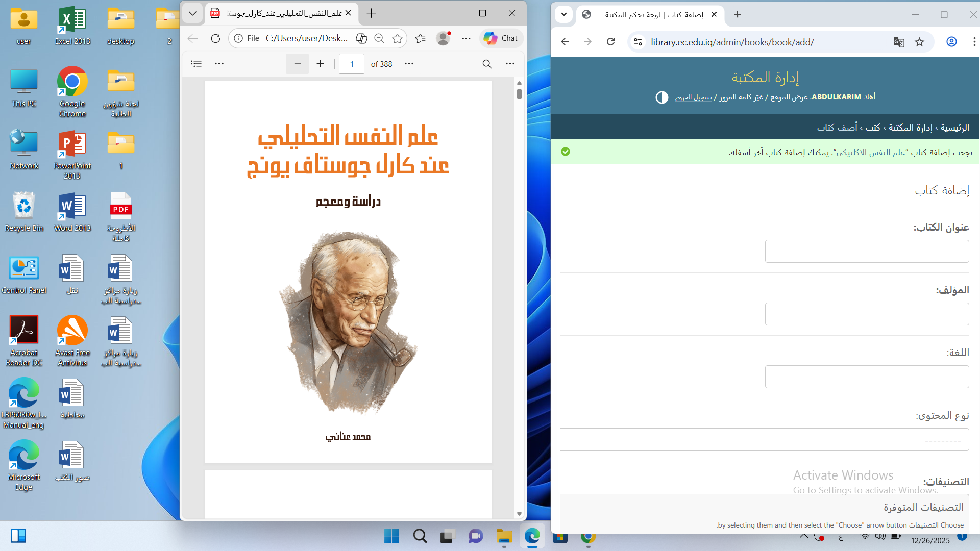Open Word 2013 desktop shortcut
This screenshot has height=551, width=980.
click(72, 212)
